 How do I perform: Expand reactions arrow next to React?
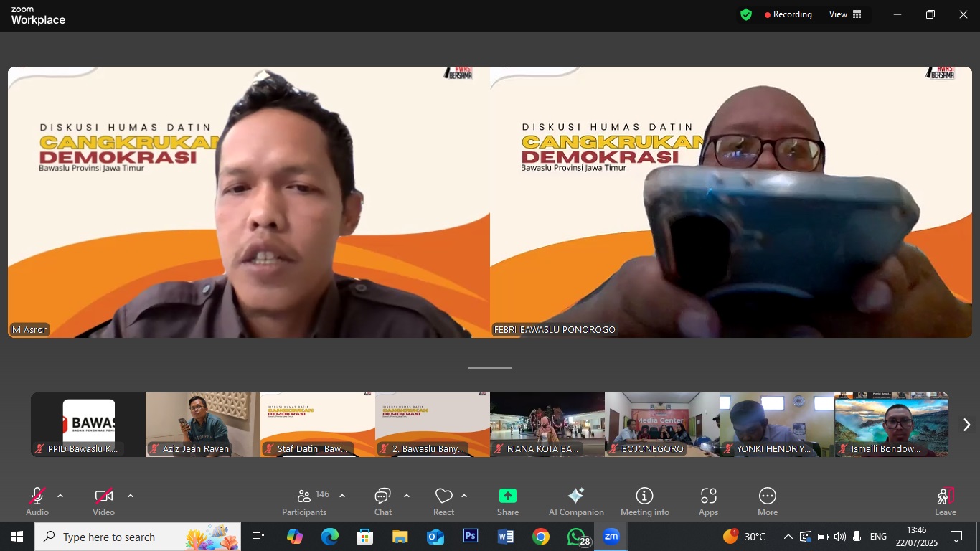tap(464, 496)
